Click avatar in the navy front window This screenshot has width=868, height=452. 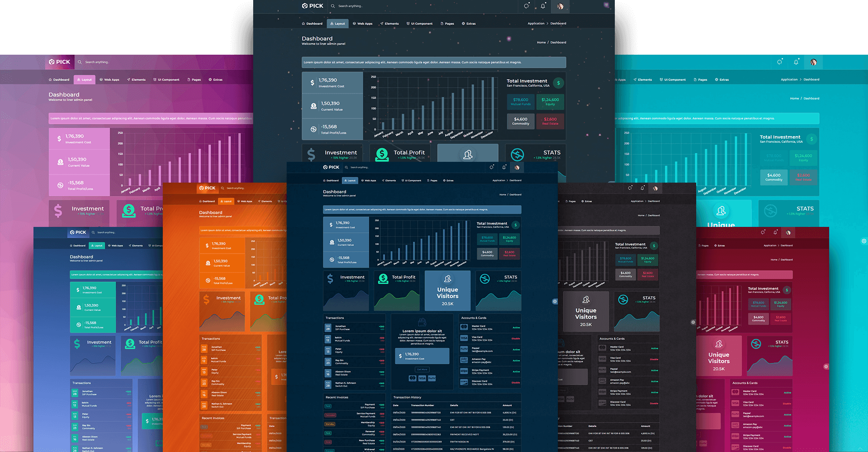point(517,167)
